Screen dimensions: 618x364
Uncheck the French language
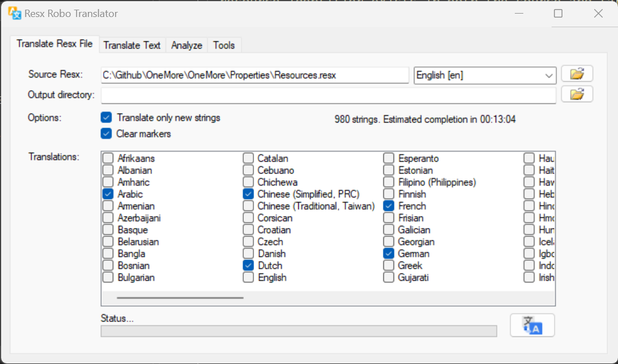(x=388, y=206)
